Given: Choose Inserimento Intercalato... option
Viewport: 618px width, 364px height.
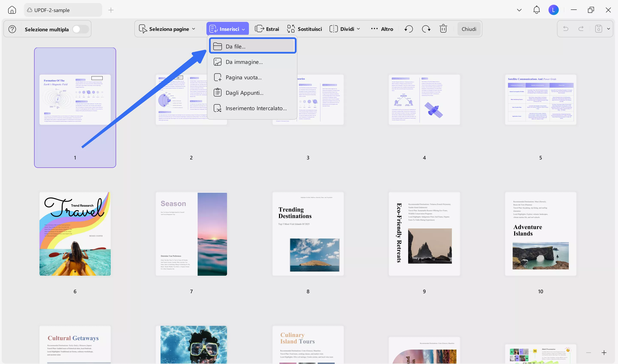Looking at the screenshot, I should [x=256, y=108].
